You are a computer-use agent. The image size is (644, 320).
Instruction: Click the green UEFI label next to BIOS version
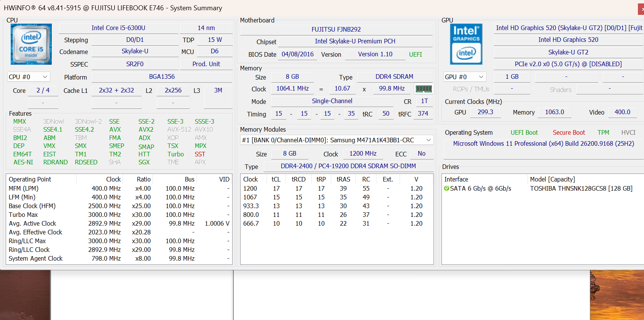(416, 54)
